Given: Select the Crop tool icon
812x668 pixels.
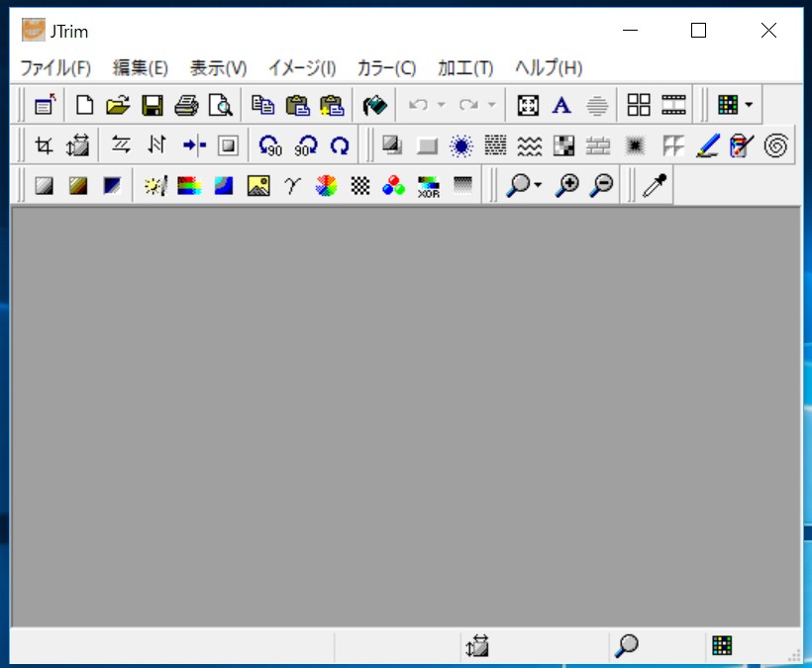Looking at the screenshot, I should (x=45, y=145).
